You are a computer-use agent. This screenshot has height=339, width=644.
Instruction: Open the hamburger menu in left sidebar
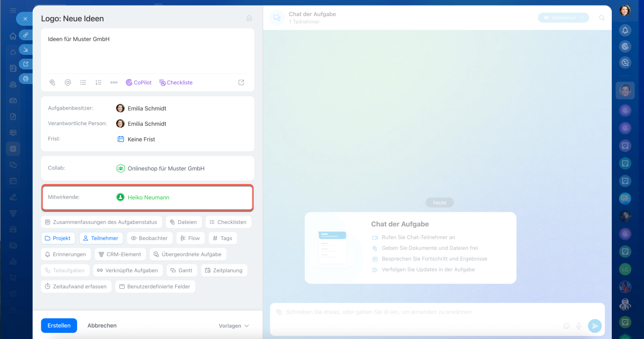[x=13, y=10]
